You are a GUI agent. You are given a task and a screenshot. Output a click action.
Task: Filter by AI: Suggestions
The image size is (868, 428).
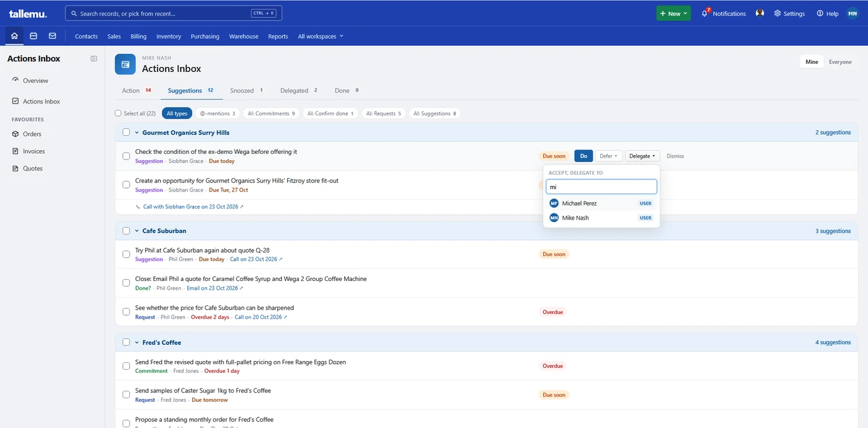[435, 114]
